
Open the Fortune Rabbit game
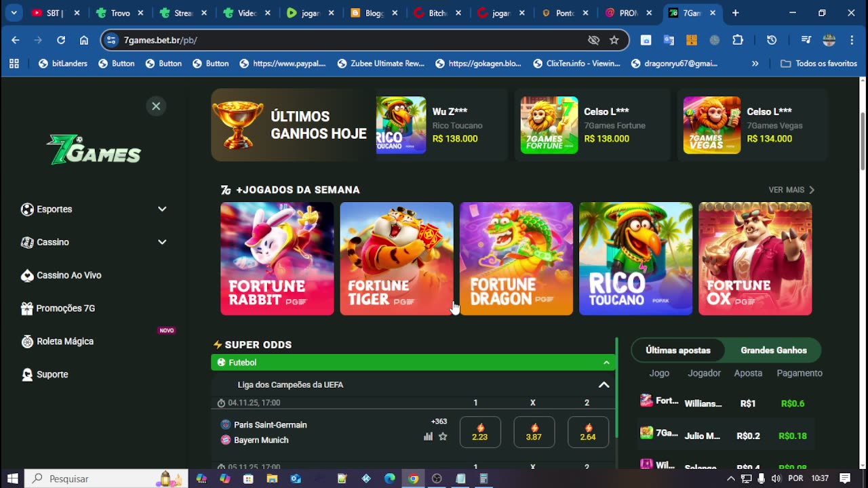pos(277,258)
